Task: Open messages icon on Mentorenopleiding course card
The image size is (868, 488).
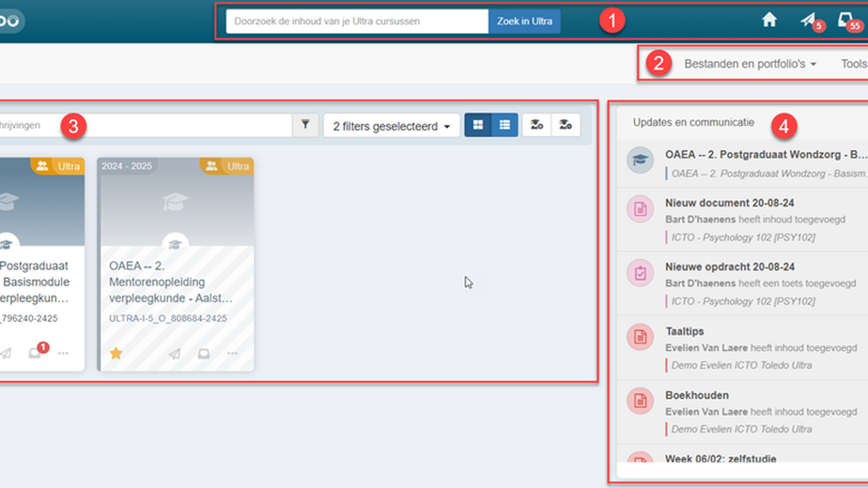Action: pyautogui.click(x=204, y=354)
